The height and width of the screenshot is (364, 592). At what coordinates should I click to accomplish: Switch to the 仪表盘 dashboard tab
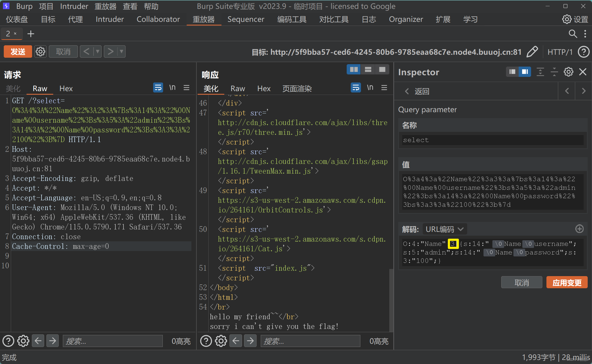tap(17, 19)
